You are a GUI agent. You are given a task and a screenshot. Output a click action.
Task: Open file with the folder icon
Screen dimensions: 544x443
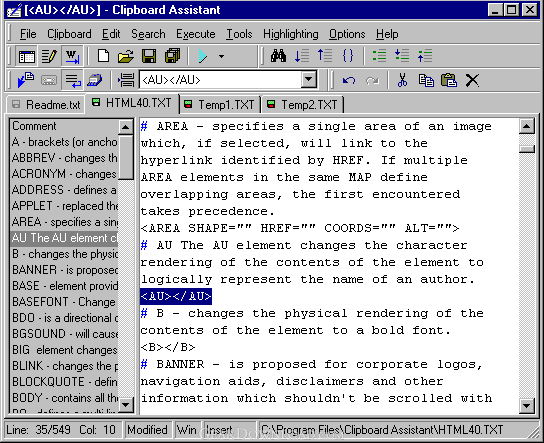coord(126,56)
